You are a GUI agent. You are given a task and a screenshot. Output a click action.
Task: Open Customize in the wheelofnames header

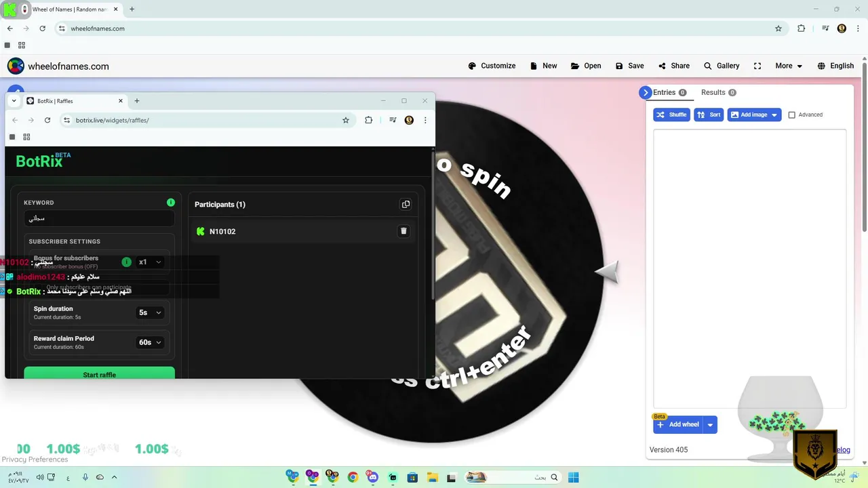click(492, 66)
